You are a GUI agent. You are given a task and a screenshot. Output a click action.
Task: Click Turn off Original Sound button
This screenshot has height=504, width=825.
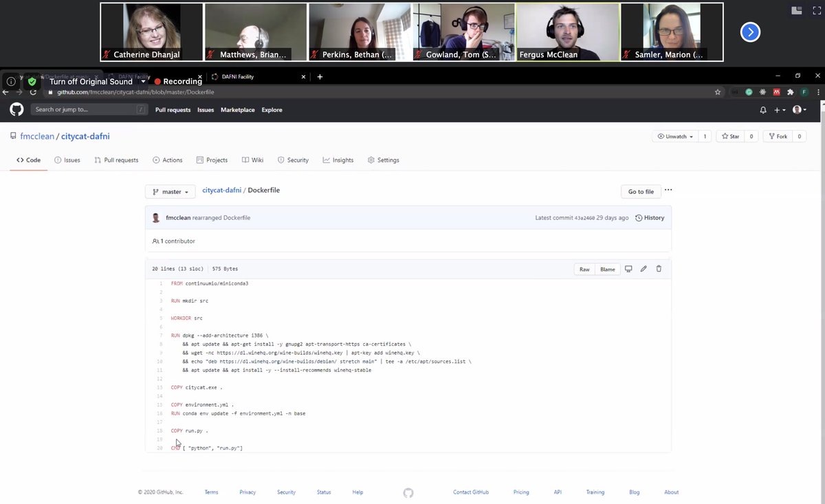(91, 81)
